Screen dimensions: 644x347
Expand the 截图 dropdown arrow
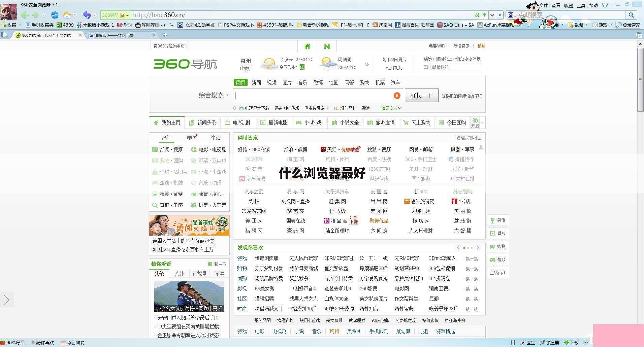pyautogui.click(x=587, y=25)
